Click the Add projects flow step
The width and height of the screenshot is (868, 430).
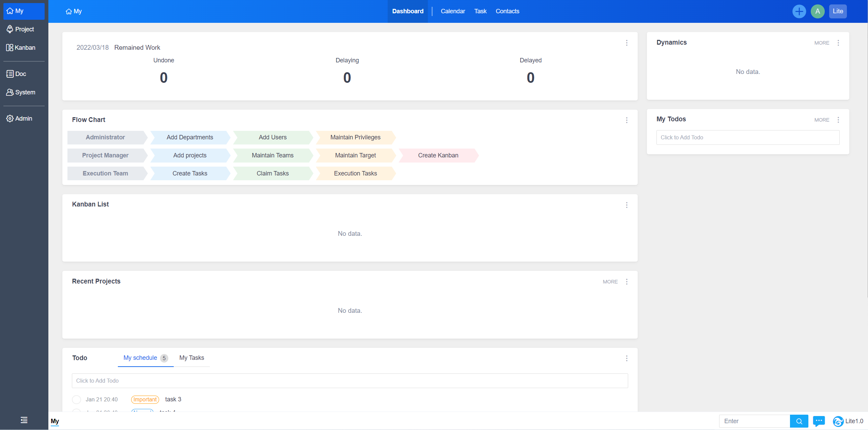click(x=190, y=155)
